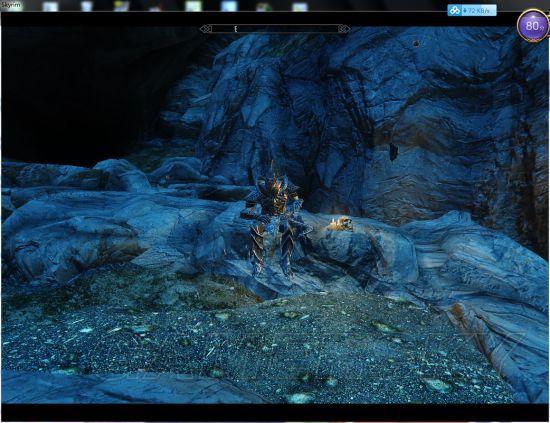Image resolution: width=550 pixels, height=423 pixels.
Task: Click the Skyrim window title text
Action: (11, 5)
